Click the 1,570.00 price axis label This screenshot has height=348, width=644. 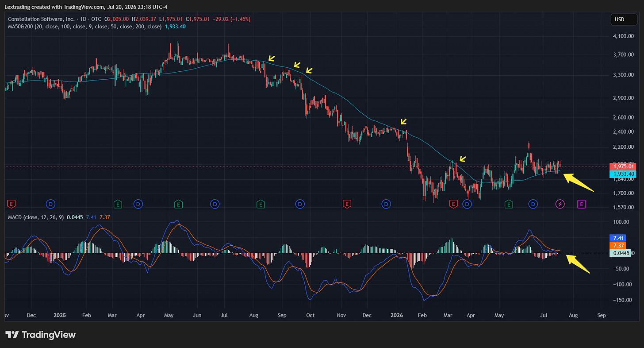click(624, 207)
